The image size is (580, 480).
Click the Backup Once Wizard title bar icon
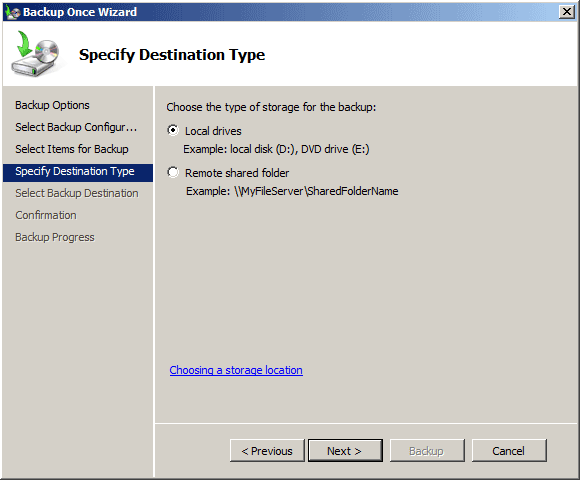click(x=13, y=12)
